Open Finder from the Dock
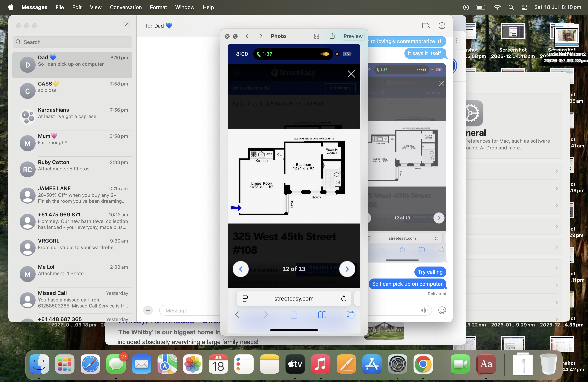 click(39, 364)
